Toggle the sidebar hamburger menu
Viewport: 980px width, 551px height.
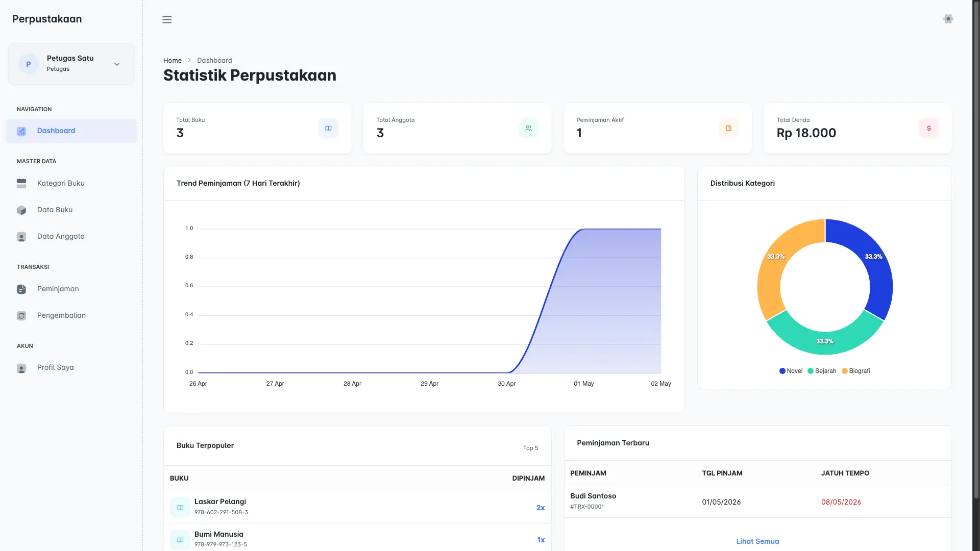pos(167,19)
